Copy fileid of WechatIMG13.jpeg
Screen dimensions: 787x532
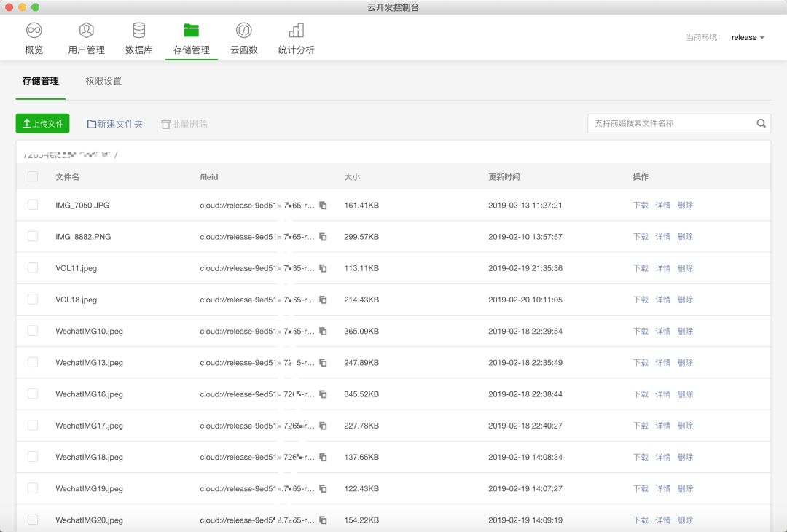pyautogui.click(x=324, y=363)
